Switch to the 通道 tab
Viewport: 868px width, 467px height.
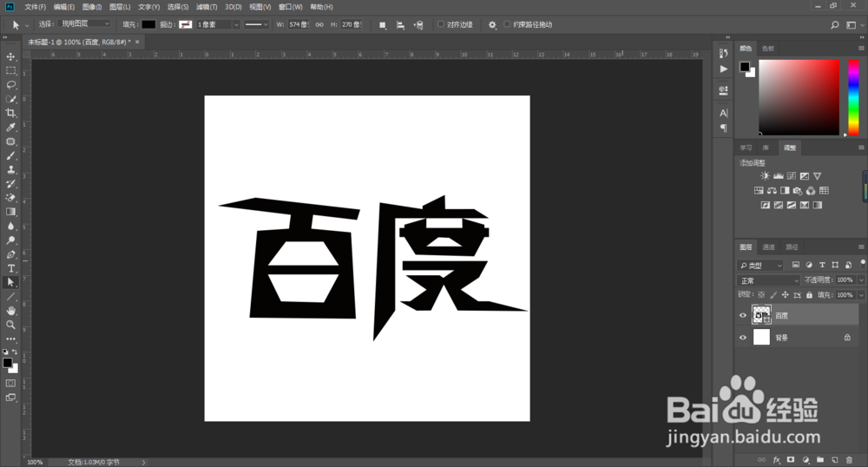[768, 247]
